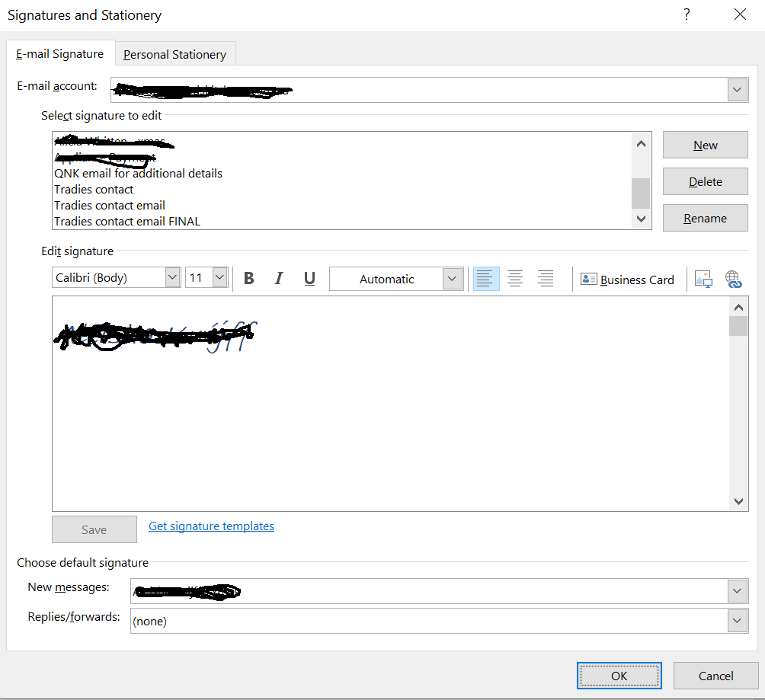The image size is (765, 700).
Task: Select the E-mail Signature tab
Action: [x=60, y=53]
